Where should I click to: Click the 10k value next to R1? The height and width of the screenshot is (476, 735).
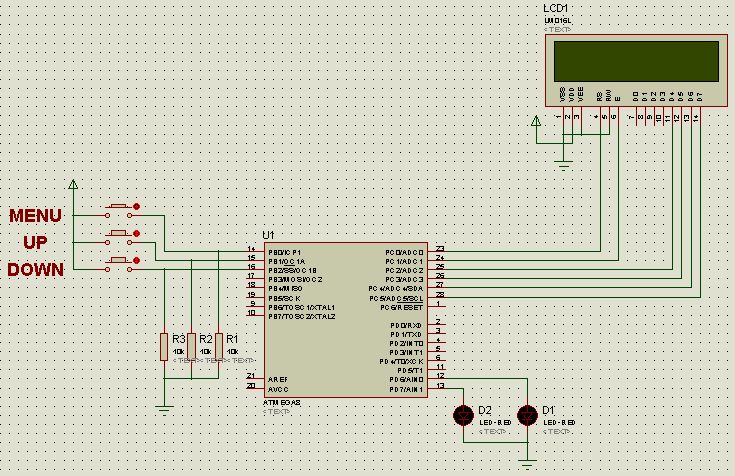[232, 352]
